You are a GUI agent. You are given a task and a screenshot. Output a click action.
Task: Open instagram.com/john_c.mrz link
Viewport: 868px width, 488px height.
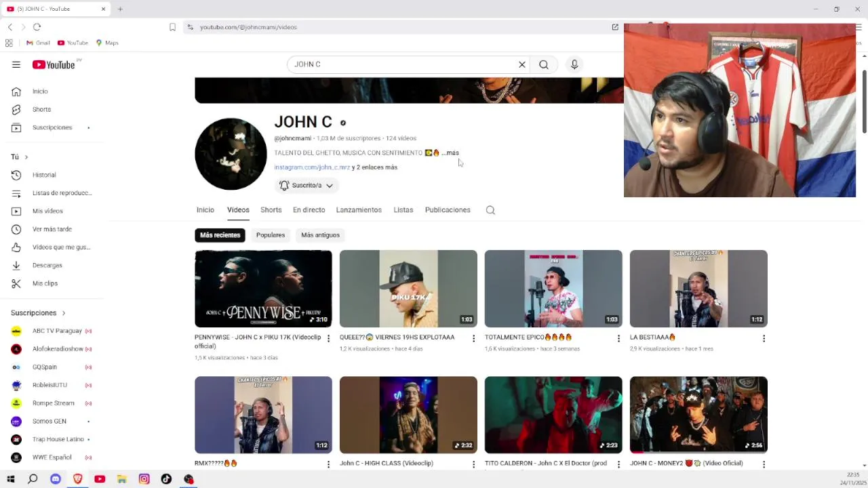tap(312, 167)
